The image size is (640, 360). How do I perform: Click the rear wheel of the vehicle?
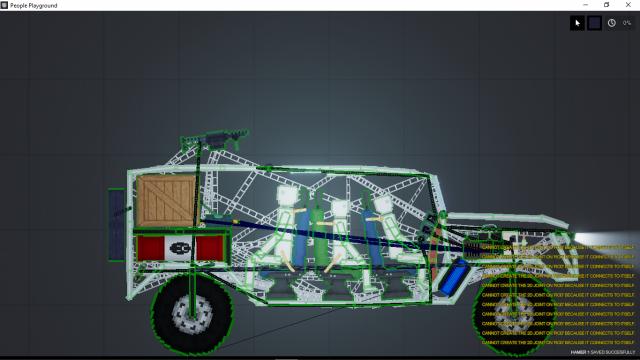point(192,313)
